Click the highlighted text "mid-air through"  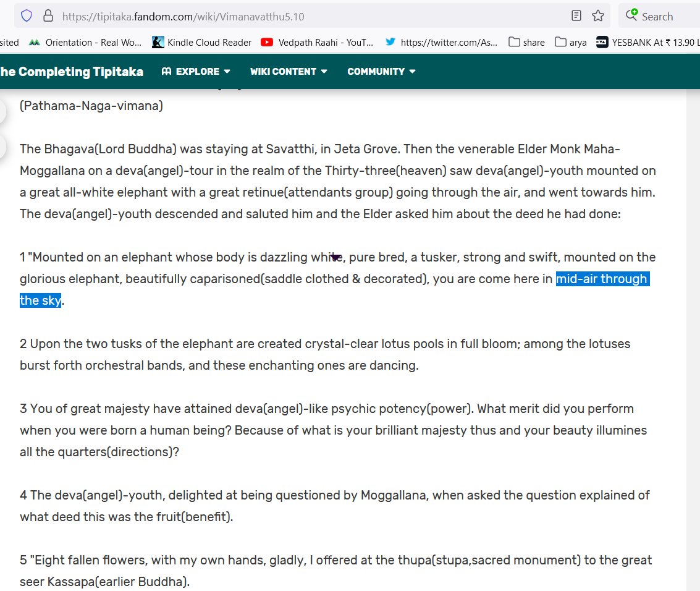[x=602, y=279]
